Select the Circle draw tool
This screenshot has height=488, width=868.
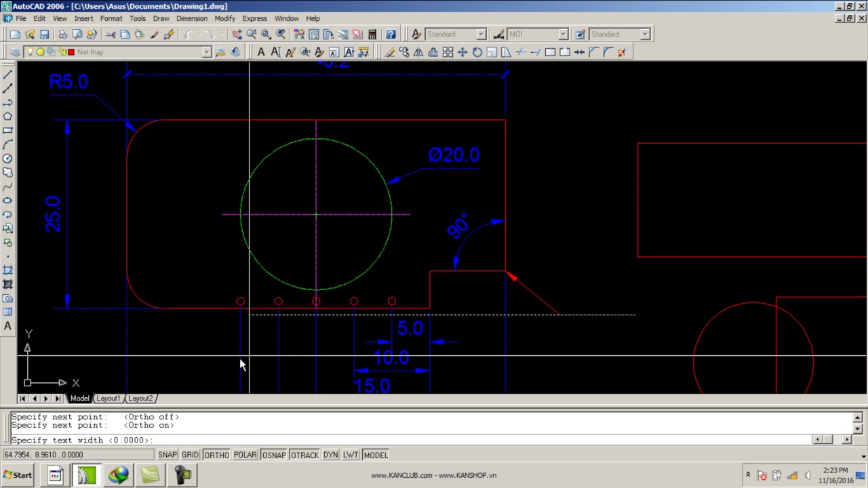[x=7, y=159]
